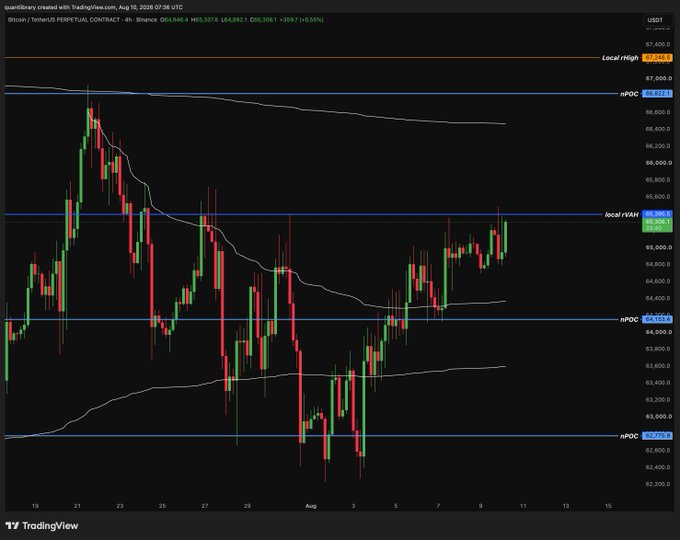Click date 7 on the time axis
This screenshot has height=540, width=680.
(x=438, y=506)
